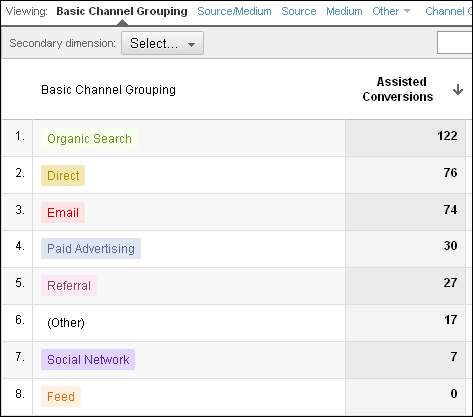Select the Basic Channel Grouping view

point(122,11)
